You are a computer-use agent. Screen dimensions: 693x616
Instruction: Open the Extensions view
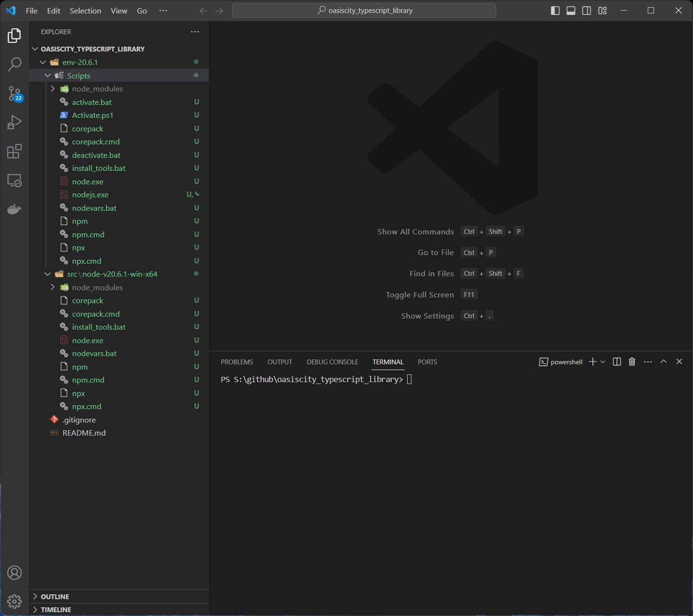tap(14, 151)
